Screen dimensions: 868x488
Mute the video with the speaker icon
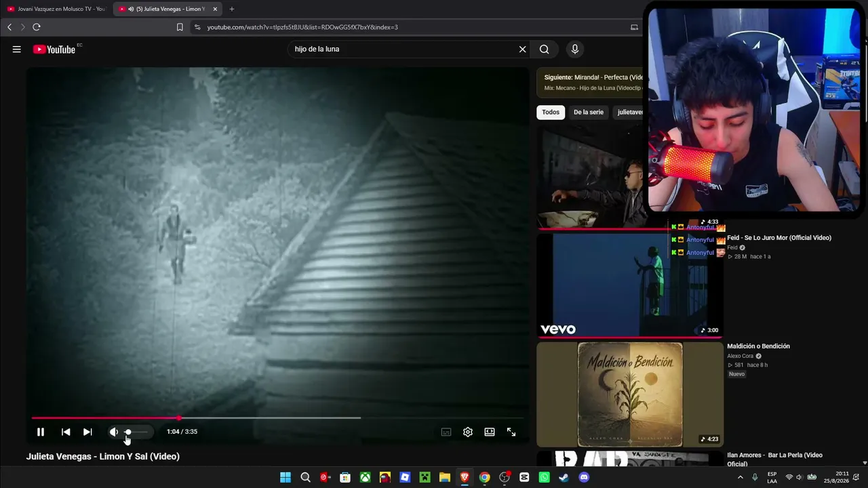coord(113,432)
